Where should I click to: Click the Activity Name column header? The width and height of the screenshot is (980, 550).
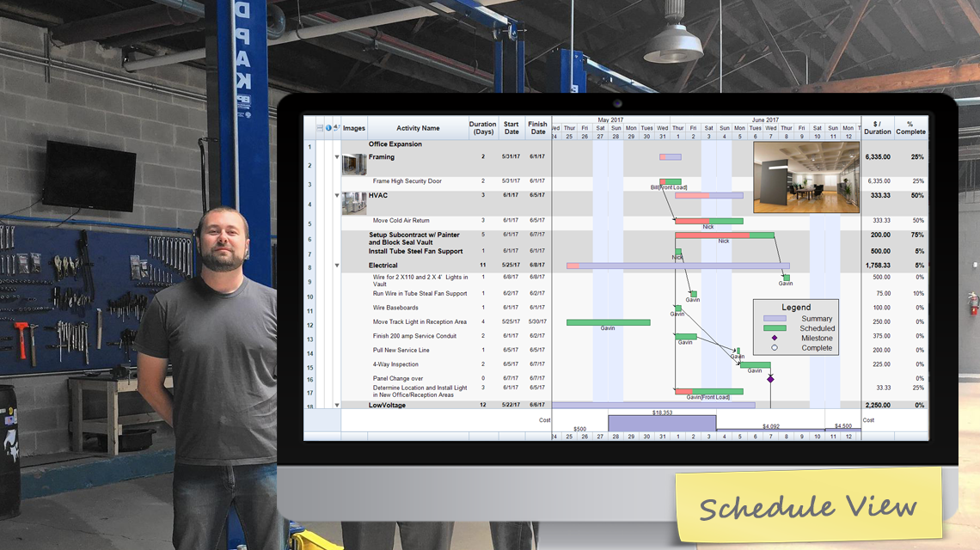418,126
